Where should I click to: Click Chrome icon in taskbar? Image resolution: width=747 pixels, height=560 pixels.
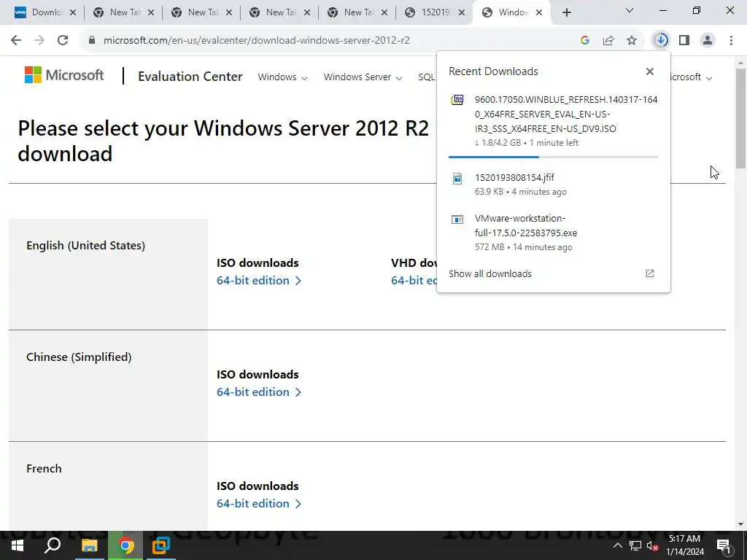pos(125,545)
